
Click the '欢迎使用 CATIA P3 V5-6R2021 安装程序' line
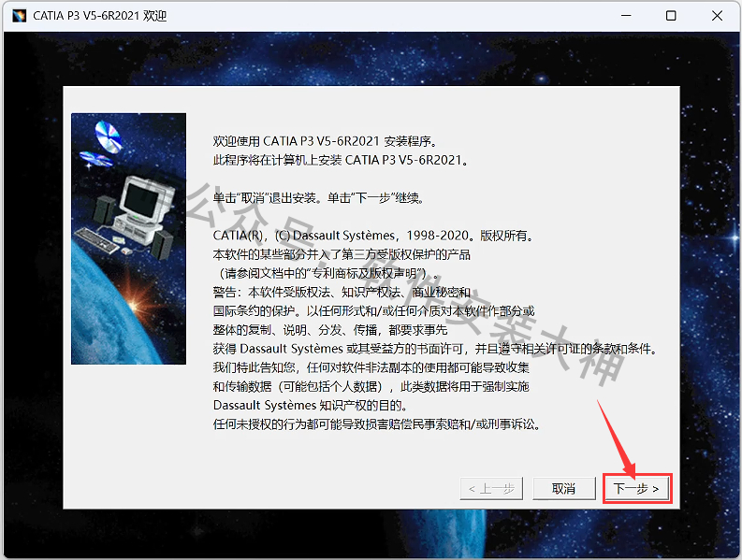pos(325,142)
